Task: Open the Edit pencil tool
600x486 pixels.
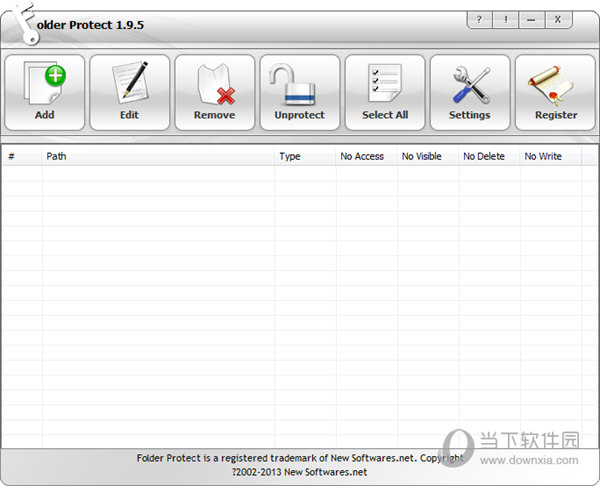Action: (x=130, y=93)
